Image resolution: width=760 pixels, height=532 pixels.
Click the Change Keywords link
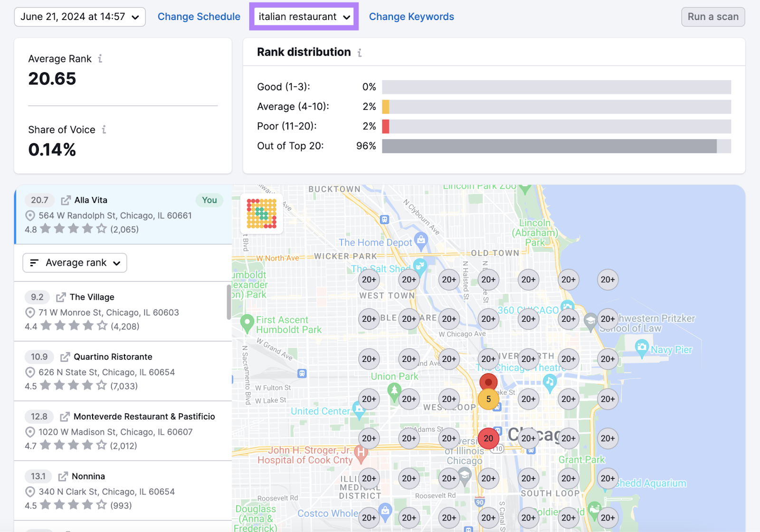click(x=411, y=16)
